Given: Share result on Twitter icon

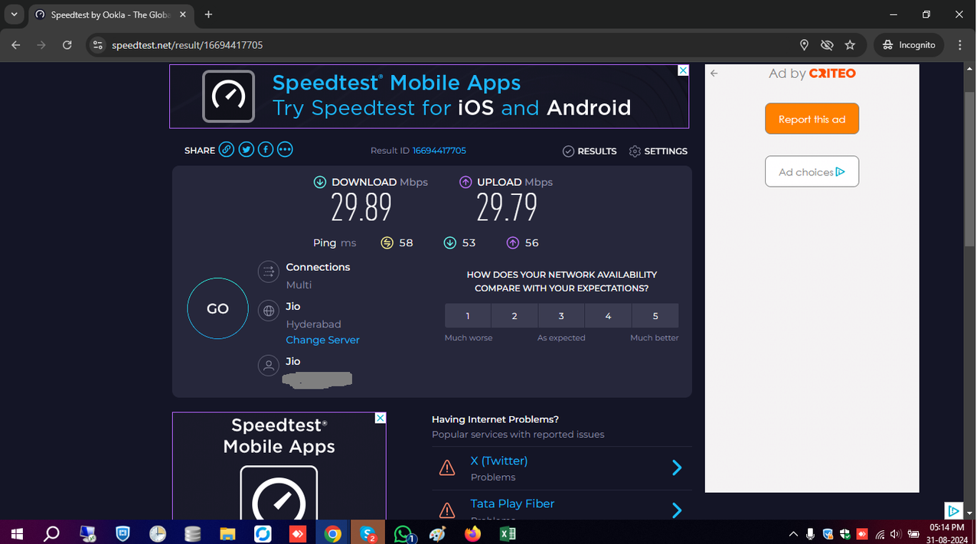Looking at the screenshot, I should click(246, 150).
